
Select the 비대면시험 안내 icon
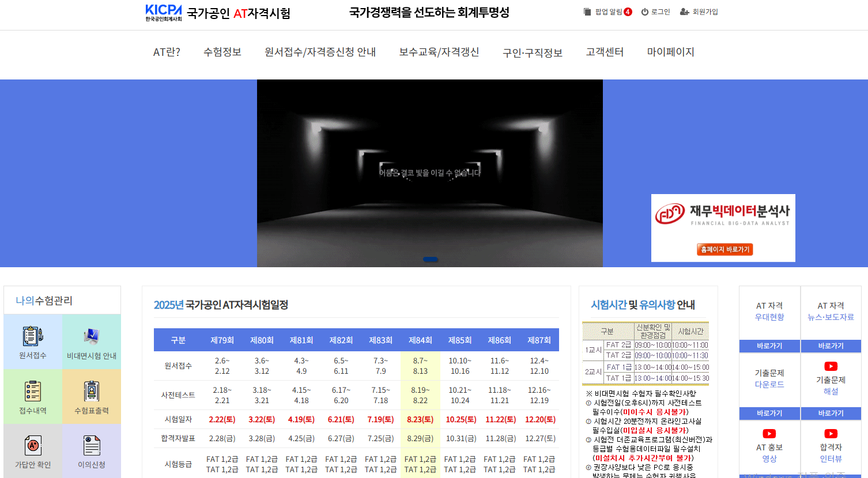pyautogui.click(x=91, y=341)
